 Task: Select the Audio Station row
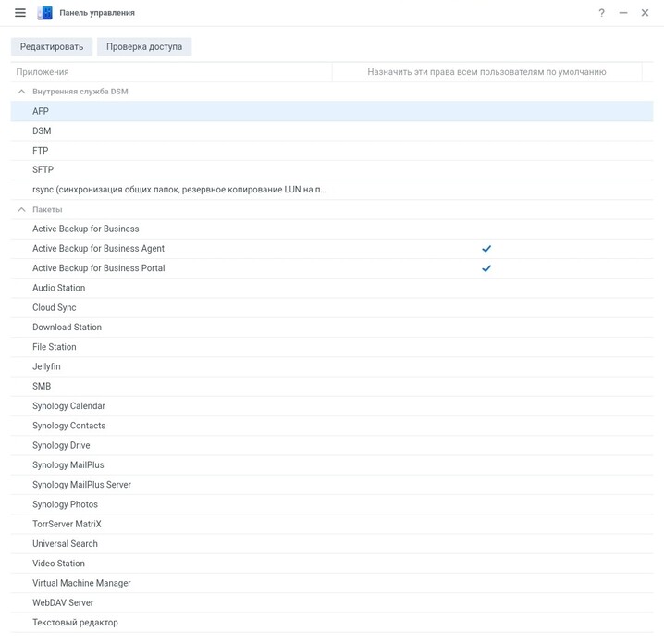click(x=332, y=288)
